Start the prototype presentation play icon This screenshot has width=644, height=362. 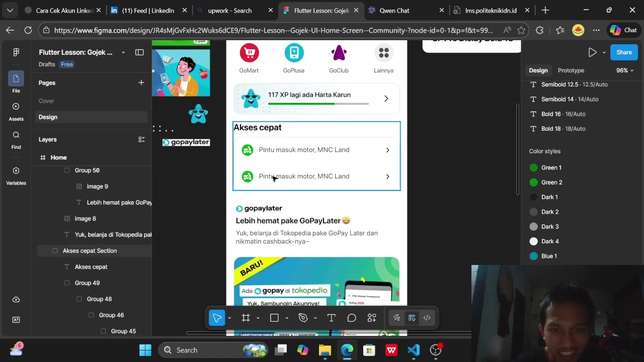point(592,52)
